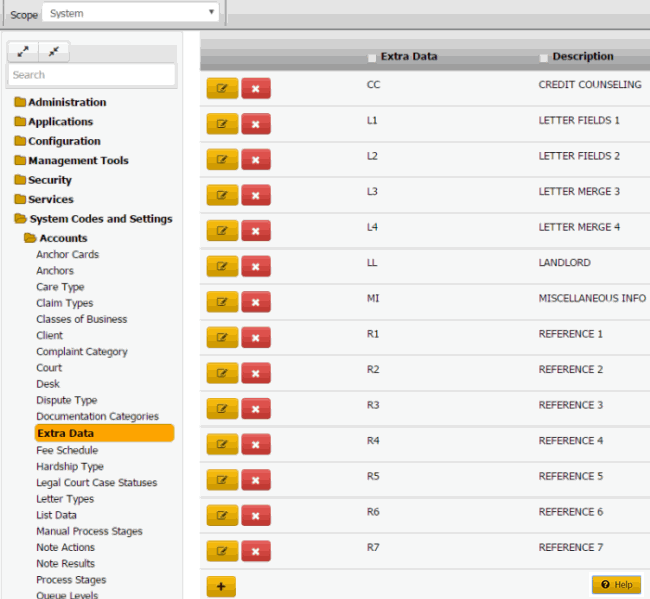This screenshot has height=599, width=650.
Task: Edit the LETTER MERGE 3 row
Action: point(222,195)
